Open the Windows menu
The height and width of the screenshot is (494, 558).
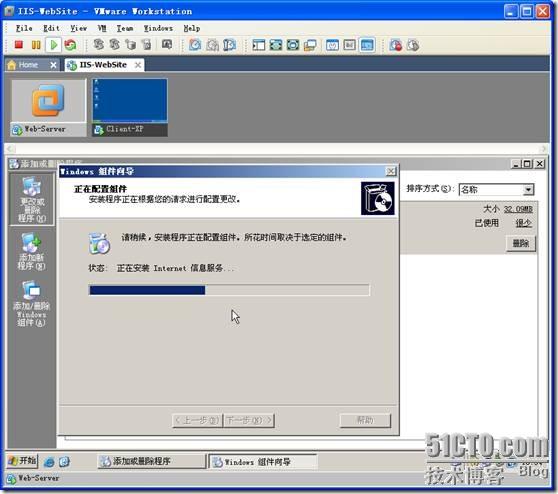[158, 28]
